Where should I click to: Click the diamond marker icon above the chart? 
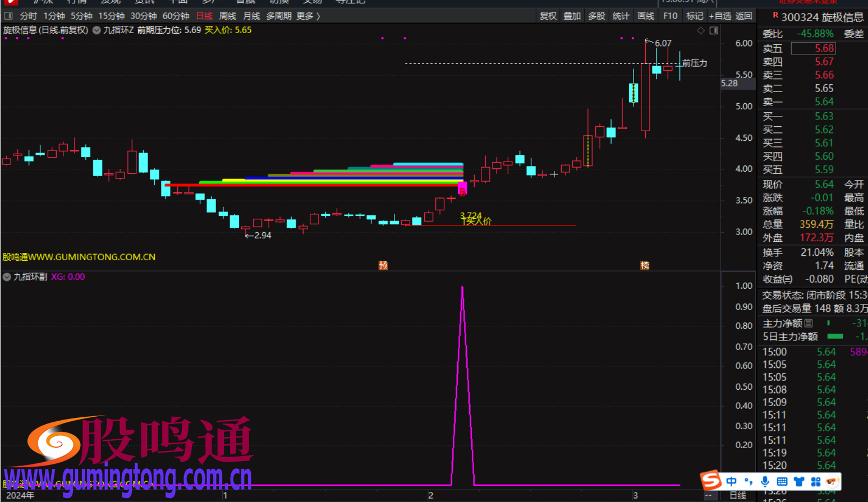click(x=700, y=30)
